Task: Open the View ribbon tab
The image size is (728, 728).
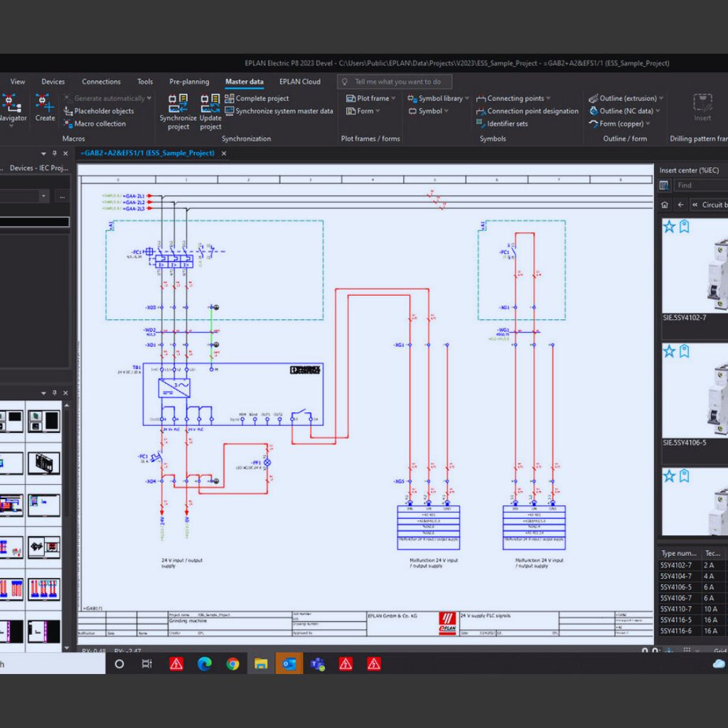Action: pyautogui.click(x=18, y=82)
